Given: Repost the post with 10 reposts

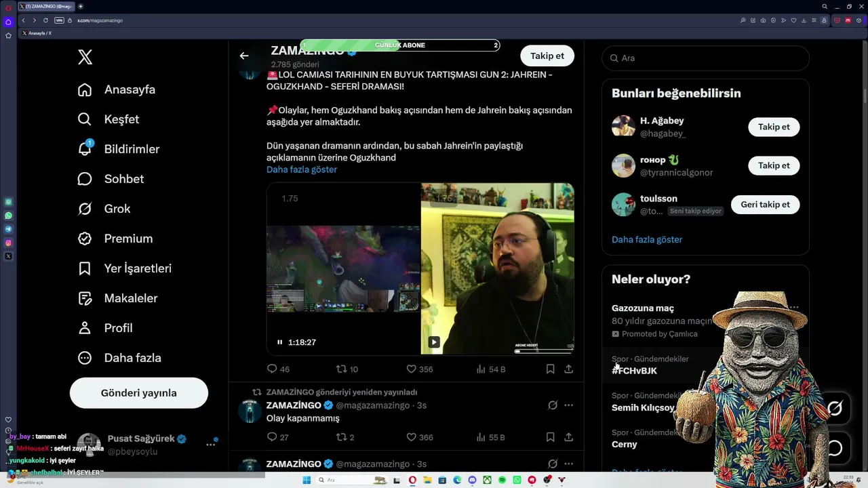Looking at the screenshot, I should [347, 369].
